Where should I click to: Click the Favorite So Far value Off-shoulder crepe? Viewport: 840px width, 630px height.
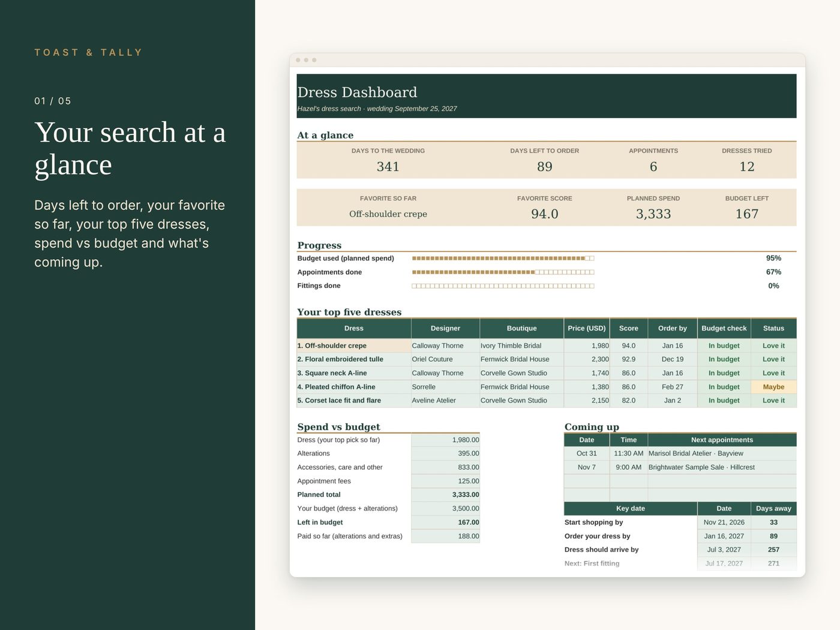coord(388,214)
